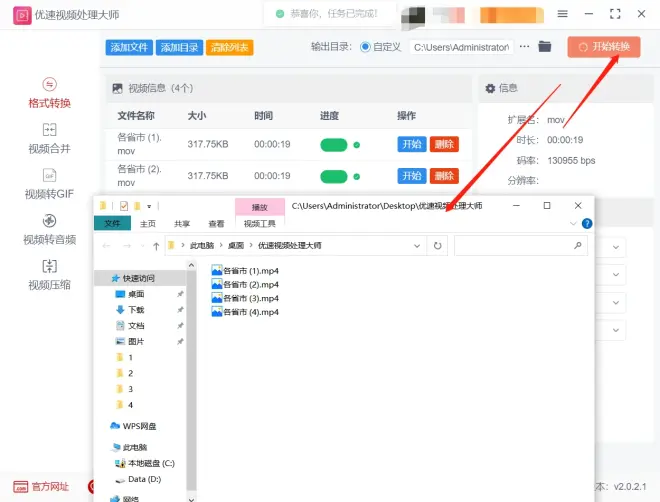Open the 视频压缩 video compression tool
This screenshot has width=660, height=502.
pos(49,275)
